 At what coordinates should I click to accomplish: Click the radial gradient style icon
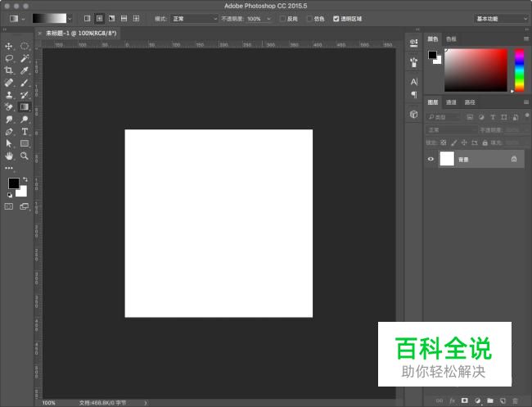(99, 18)
